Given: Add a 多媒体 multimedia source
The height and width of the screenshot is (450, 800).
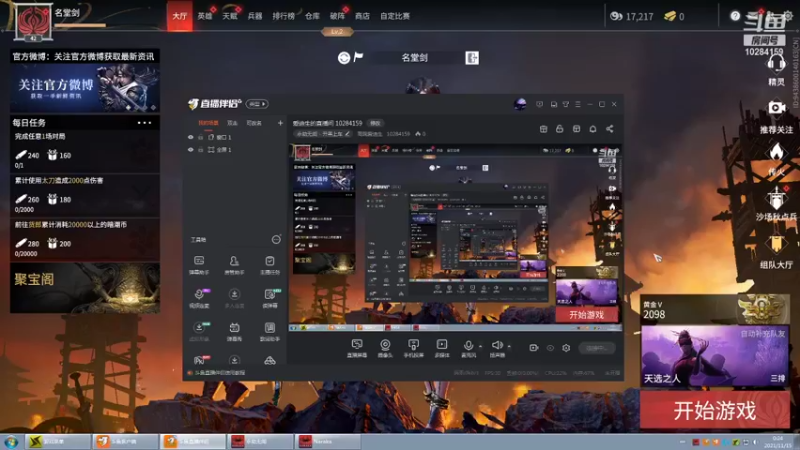Looking at the screenshot, I should pyautogui.click(x=442, y=348).
